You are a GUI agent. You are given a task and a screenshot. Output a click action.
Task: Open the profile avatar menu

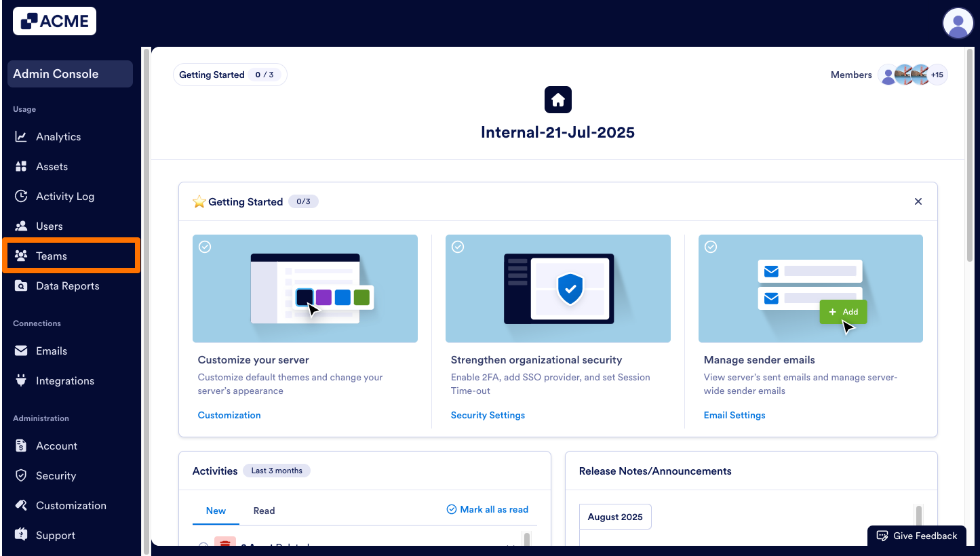(x=958, y=22)
